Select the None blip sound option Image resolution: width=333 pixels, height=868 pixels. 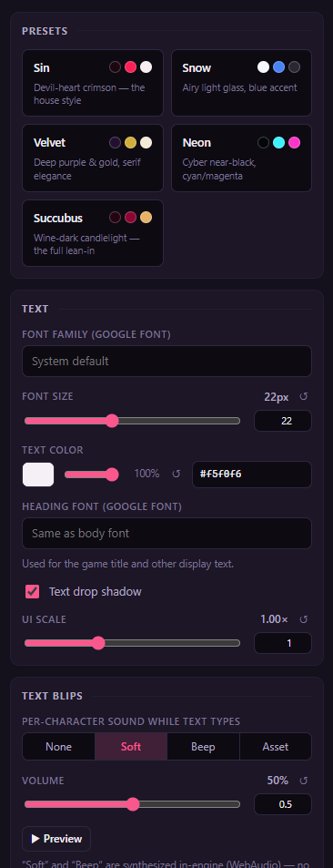click(58, 747)
